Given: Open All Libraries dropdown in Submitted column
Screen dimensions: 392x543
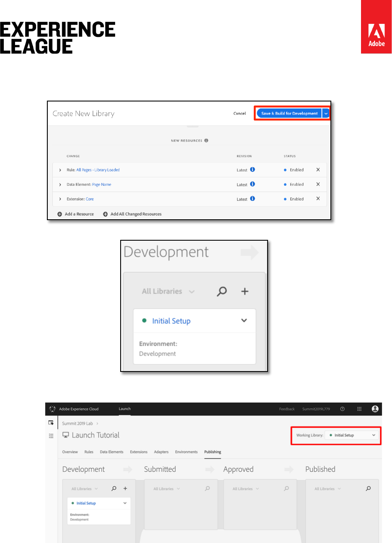Looking at the screenshot, I should point(167,489).
